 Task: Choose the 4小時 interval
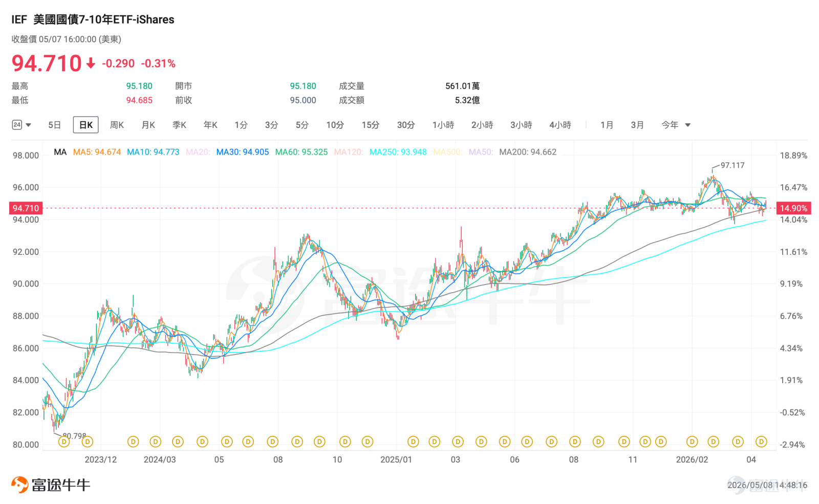click(560, 125)
